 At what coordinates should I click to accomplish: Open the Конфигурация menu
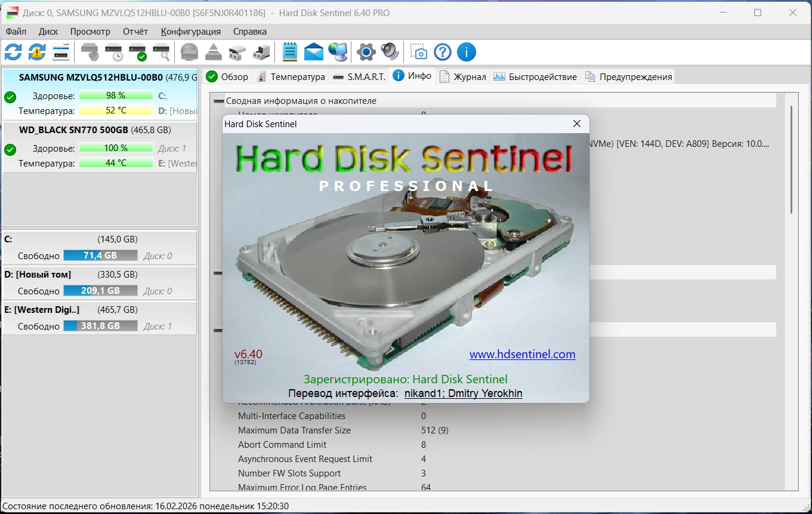click(191, 32)
